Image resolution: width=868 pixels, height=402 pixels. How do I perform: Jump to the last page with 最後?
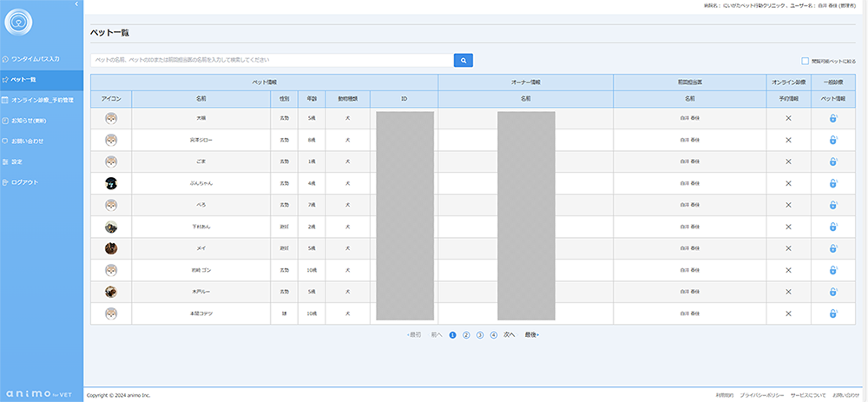(531, 334)
